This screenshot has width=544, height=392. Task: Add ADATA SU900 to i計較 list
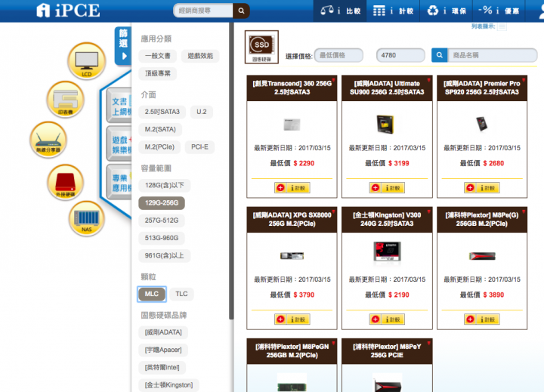click(x=387, y=187)
